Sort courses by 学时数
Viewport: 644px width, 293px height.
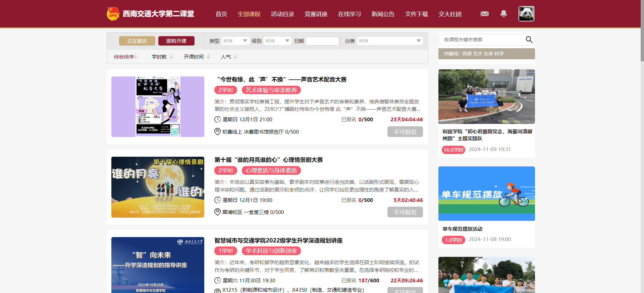(x=159, y=57)
